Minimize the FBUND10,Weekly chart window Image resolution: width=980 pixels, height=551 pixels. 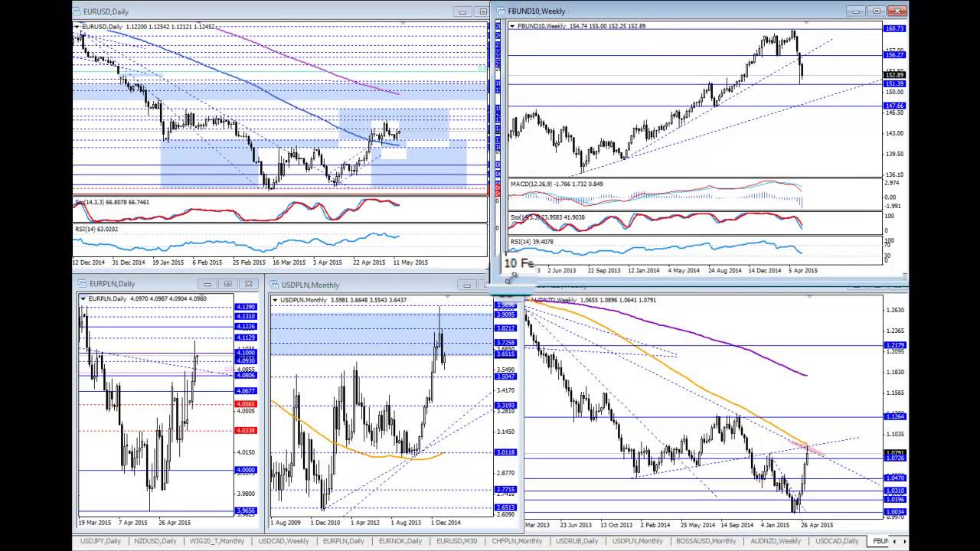857,11
